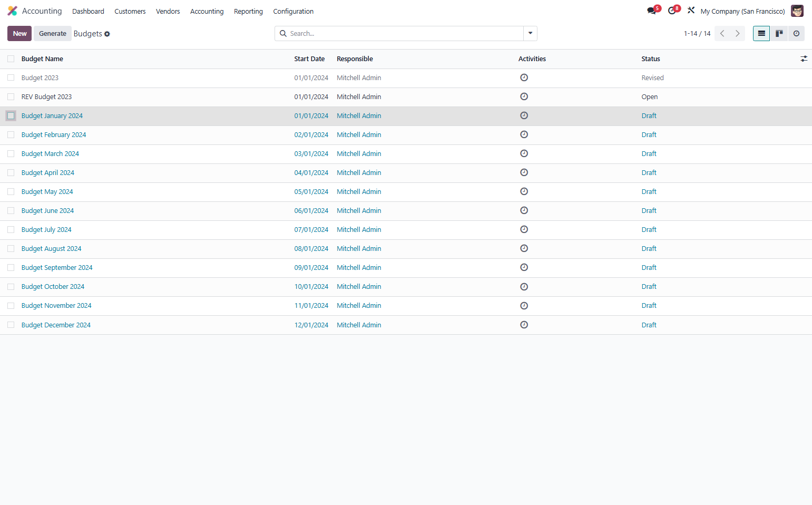The width and height of the screenshot is (812, 505).
Task: Check the Budget 2023 row checkbox
Action: (x=11, y=77)
